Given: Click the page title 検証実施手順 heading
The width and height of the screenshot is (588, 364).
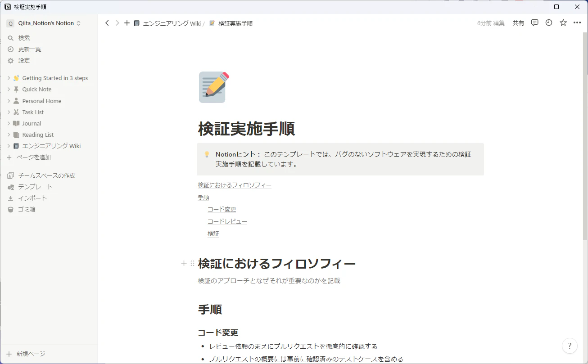Looking at the screenshot, I should (247, 129).
